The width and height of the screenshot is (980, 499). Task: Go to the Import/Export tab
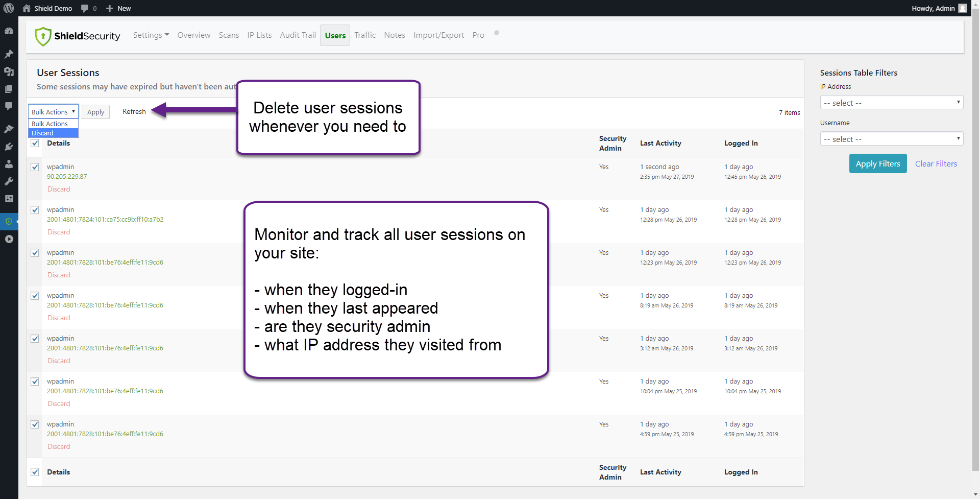coord(438,35)
